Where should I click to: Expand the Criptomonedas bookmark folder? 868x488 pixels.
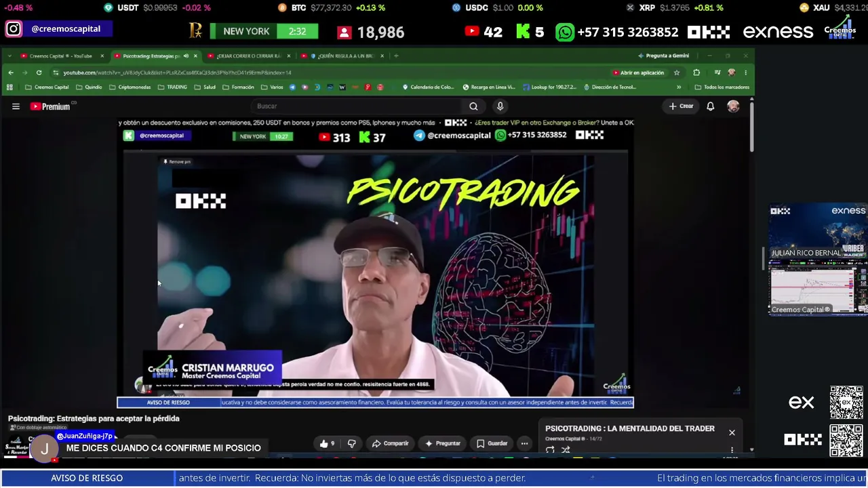pos(130,87)
